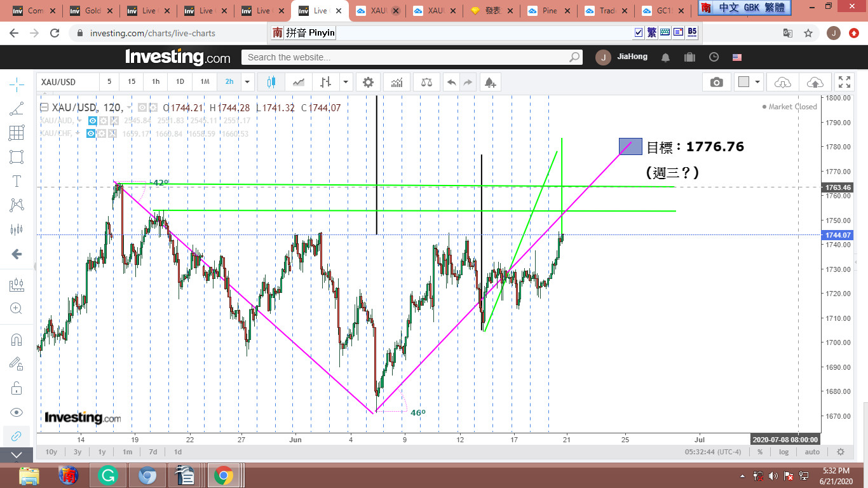Click the Search the website field
This screenshot has height=488, width=868.
coord(407,57)
